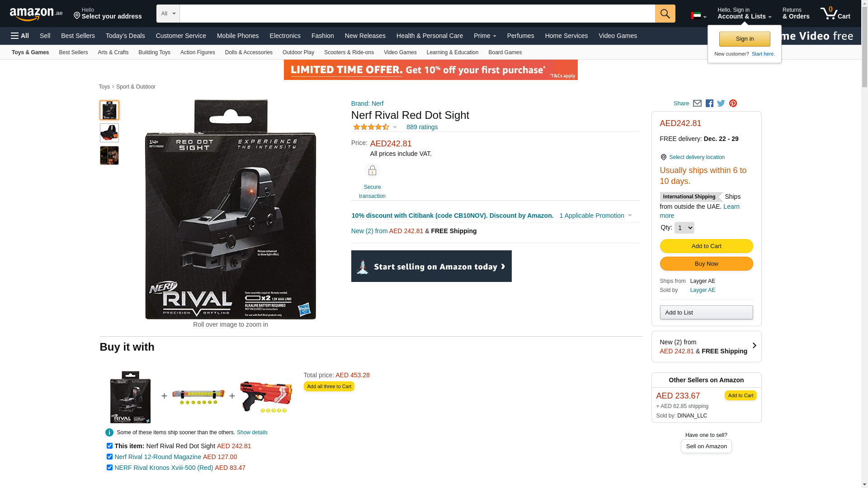Click into the search input field
The height and width of the screenshot is (488, 868).
417,14
